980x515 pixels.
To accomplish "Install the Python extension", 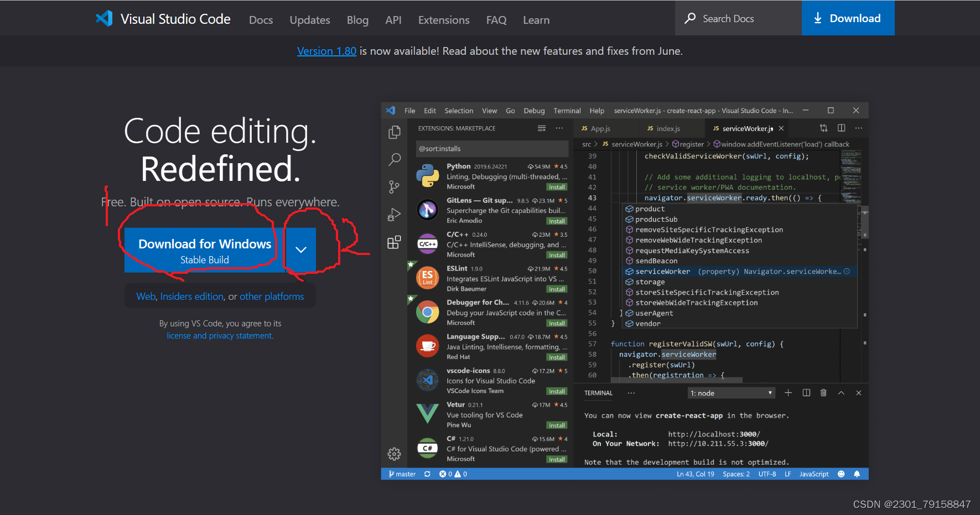I will [x=557, y=187].
